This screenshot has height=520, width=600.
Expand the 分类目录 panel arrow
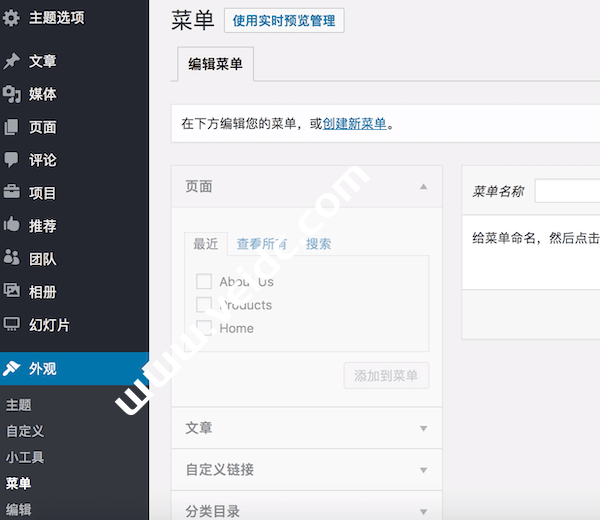coord(423,512)
